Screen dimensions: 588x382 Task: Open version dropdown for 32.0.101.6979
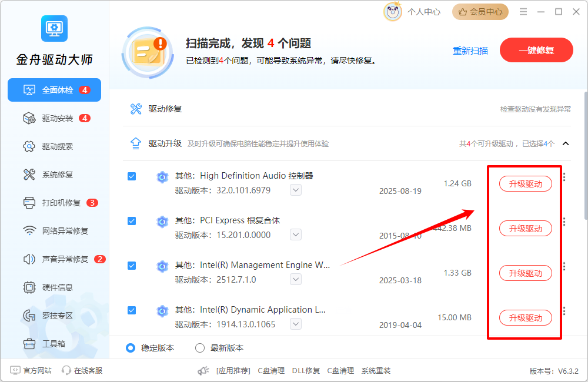(296, 190)
